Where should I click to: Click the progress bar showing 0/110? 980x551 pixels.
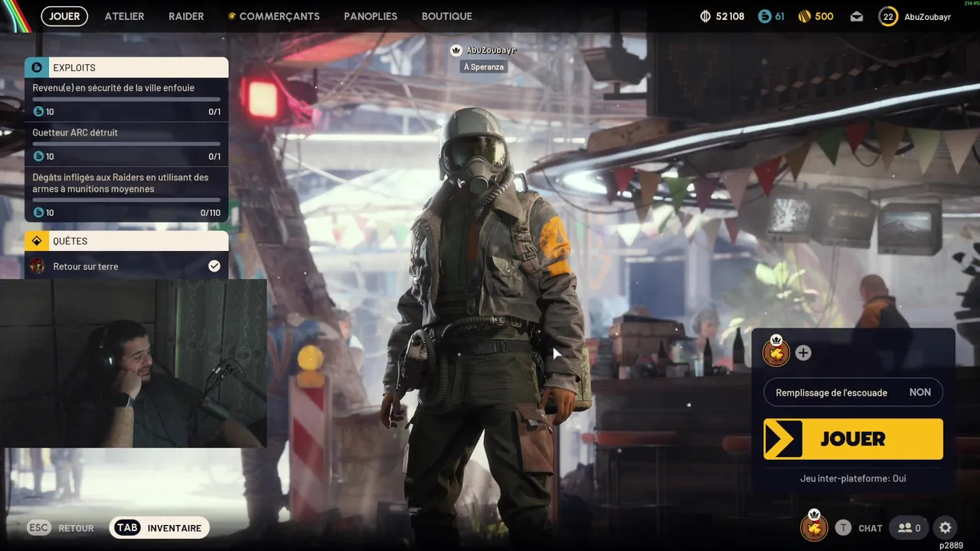(x=126, y=200)
